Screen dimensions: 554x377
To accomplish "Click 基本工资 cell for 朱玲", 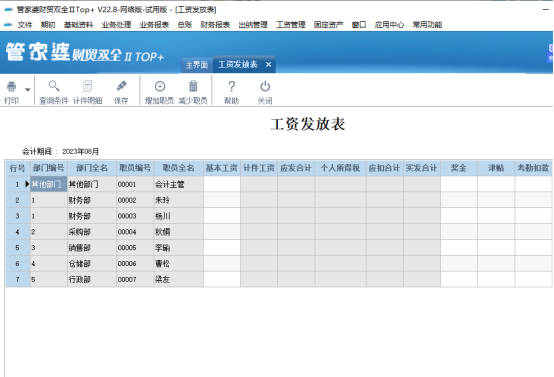I will (x=222, y=200).
